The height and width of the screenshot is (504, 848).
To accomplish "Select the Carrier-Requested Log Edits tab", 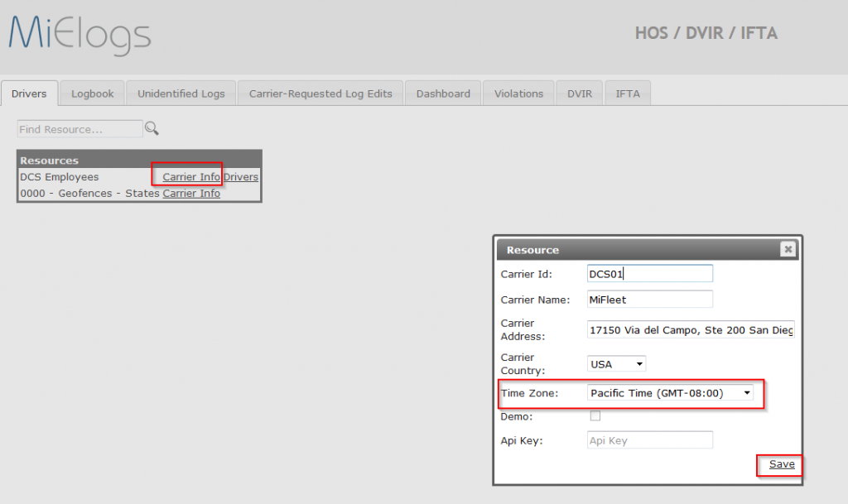I will point(320,94).
